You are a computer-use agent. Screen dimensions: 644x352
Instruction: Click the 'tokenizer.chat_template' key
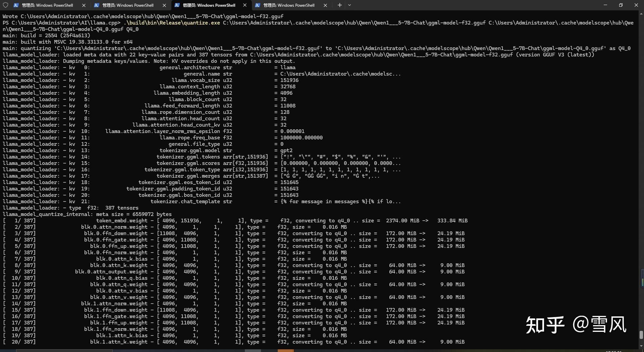tap(185, 202)
